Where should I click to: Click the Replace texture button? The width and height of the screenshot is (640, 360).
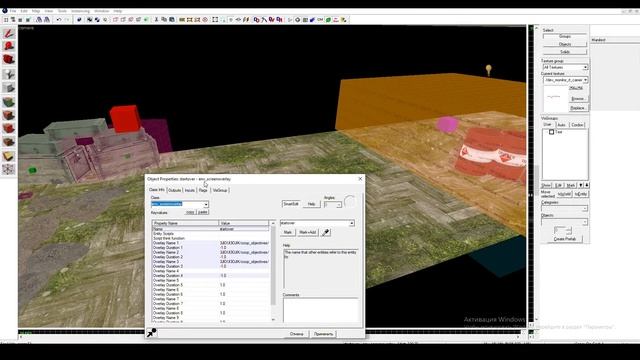pyautogui.click(x=578, y=108)
